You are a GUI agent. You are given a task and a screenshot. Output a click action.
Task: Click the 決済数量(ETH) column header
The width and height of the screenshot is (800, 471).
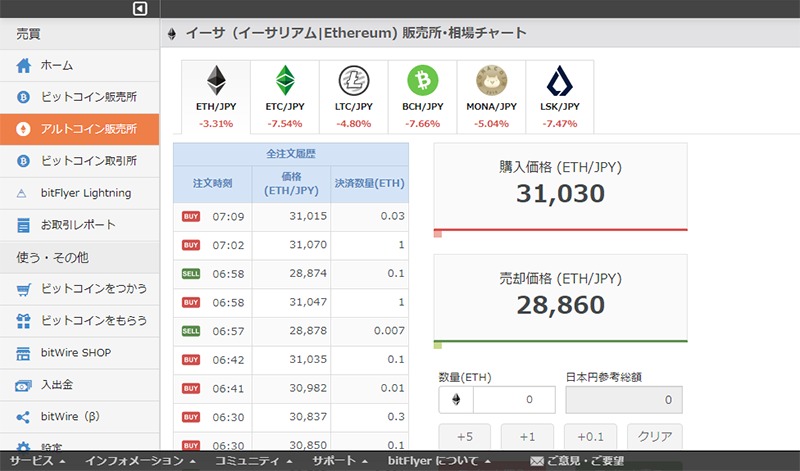point(369,184)
